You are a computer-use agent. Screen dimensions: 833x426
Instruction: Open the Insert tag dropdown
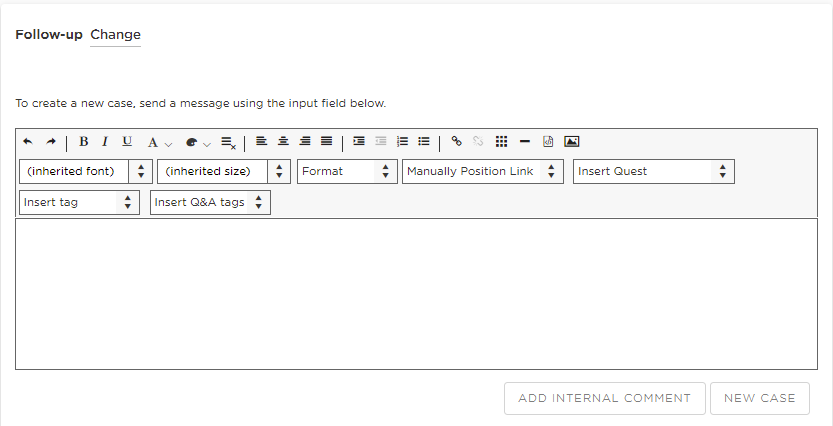[80, 202]
